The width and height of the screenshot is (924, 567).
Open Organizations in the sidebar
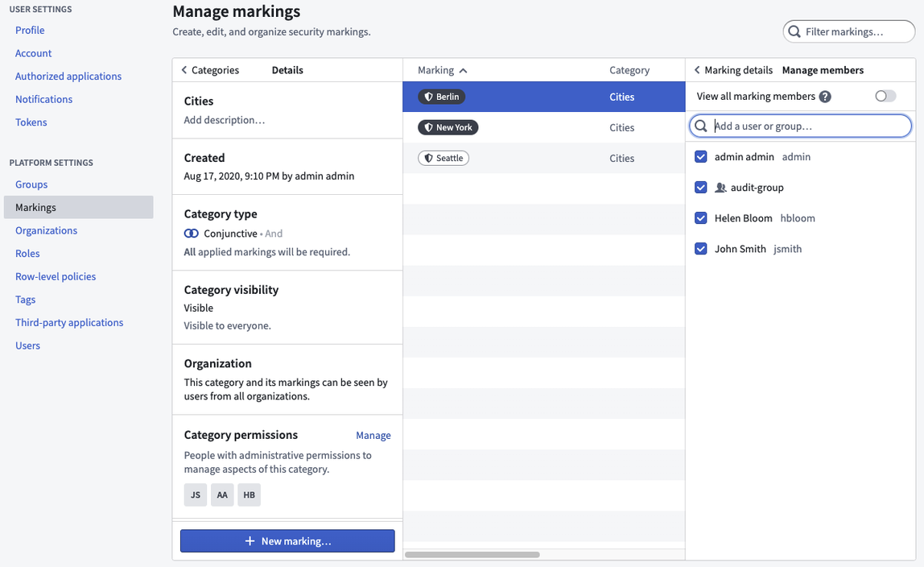click(x=47, y=230)
